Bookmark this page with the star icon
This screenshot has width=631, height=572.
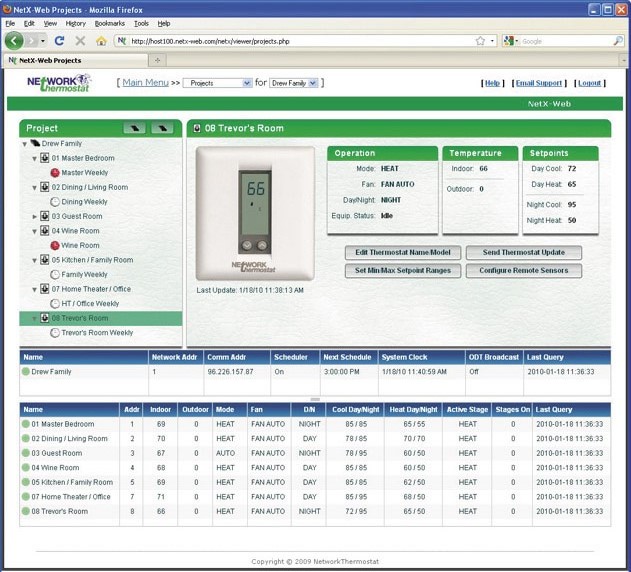(480, 41)
